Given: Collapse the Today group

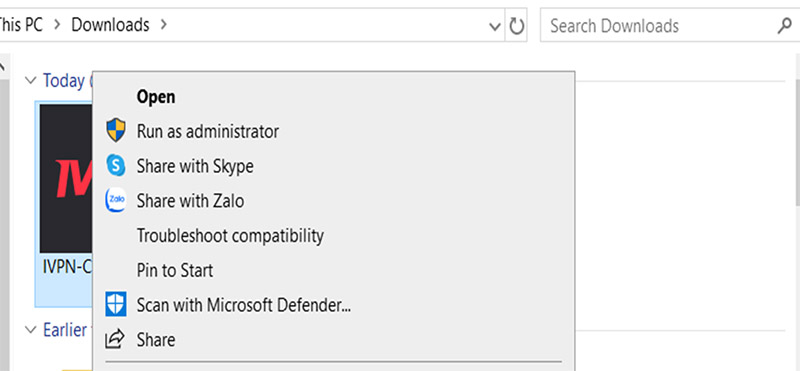Looking at the screenshot, I should click(31, 80).
